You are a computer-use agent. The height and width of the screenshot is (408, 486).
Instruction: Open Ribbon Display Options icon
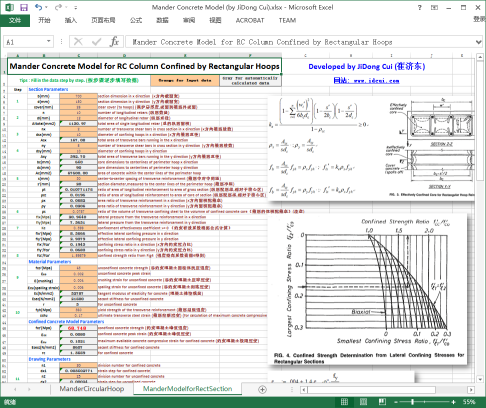(434, 7)
